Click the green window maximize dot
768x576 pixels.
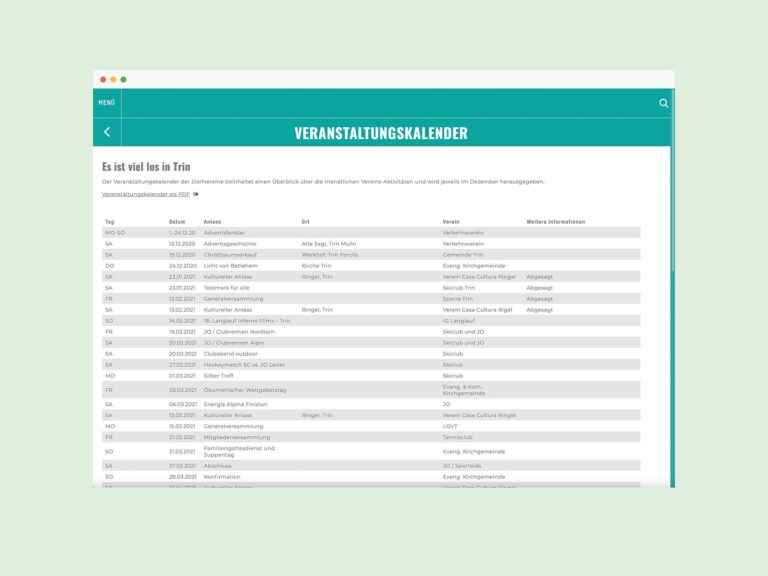pos(123,79)
